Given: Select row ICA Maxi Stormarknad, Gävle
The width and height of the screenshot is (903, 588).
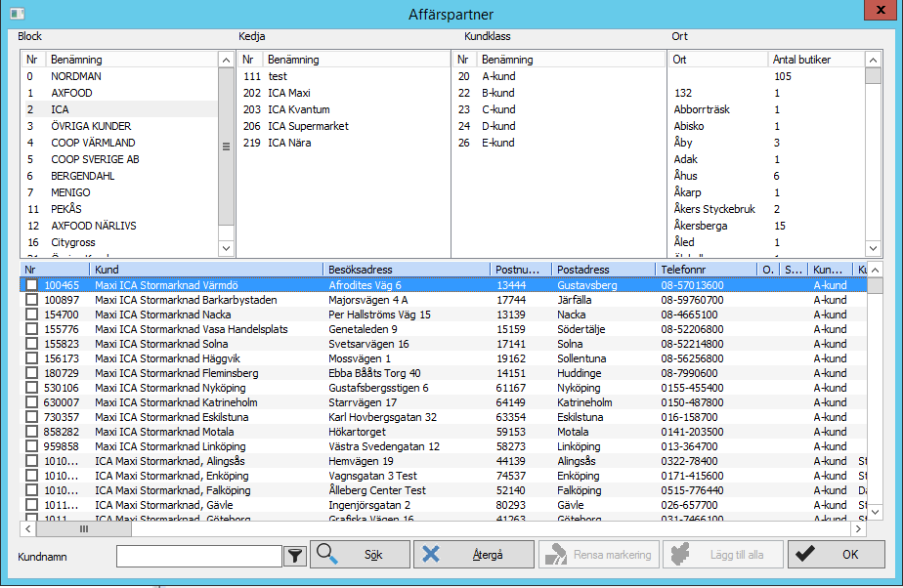Looking at the screenshot, I should click(x=444, y=505).
